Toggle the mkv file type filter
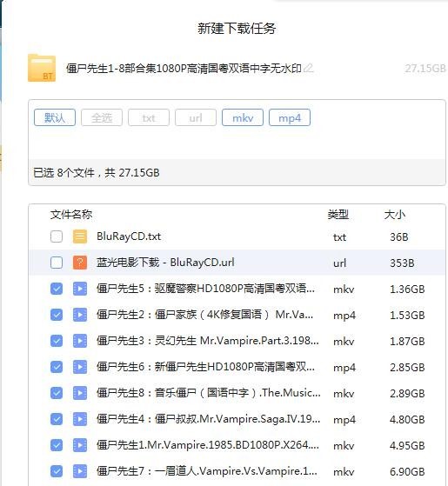The image size is (448, 486). [x=243, y=117]
